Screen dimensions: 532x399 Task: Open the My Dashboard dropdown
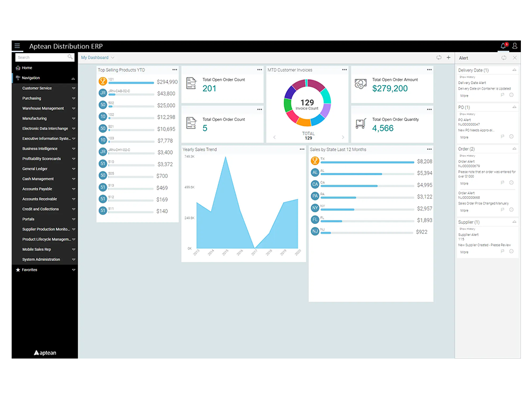[x=98, y=58]
